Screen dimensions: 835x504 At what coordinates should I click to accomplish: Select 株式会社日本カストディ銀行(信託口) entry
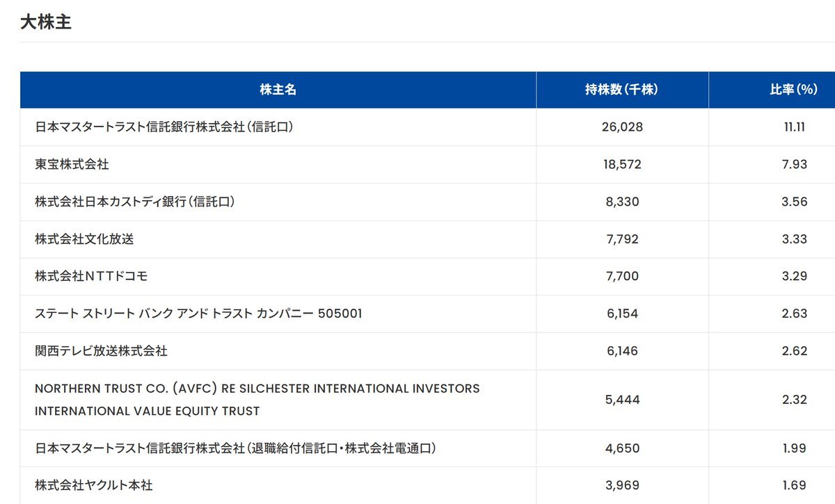point(135,202)
